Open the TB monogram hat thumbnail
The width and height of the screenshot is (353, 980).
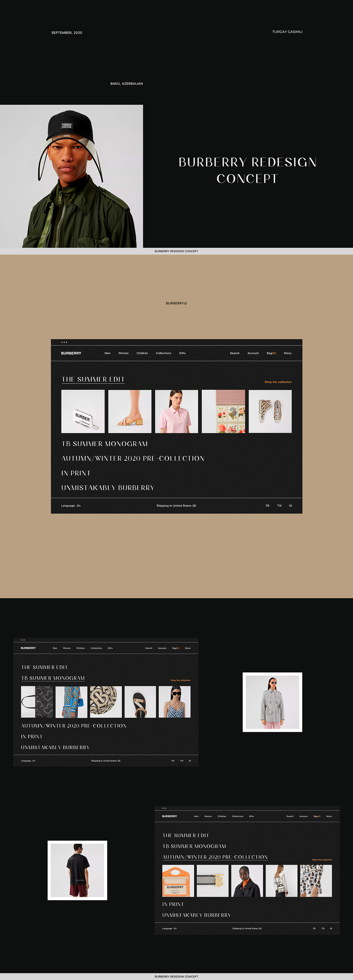pos(106,702)
